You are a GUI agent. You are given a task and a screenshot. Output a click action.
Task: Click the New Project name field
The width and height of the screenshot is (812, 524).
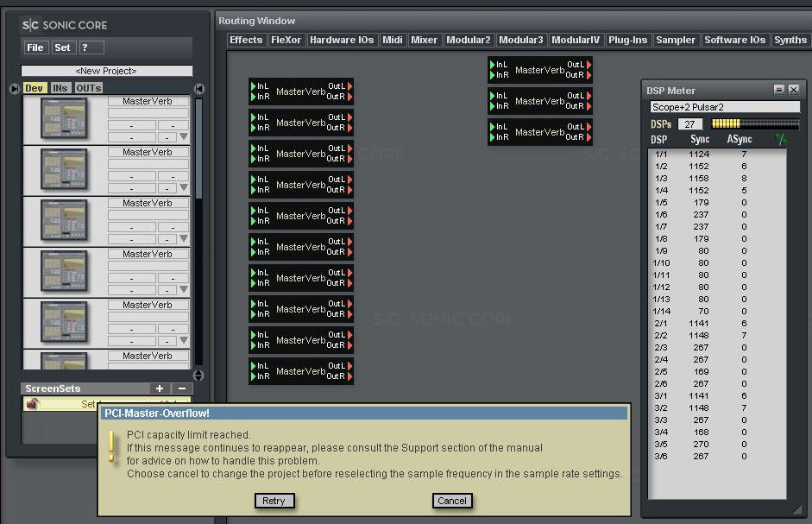pyautogui.click(x=107, y=71)
